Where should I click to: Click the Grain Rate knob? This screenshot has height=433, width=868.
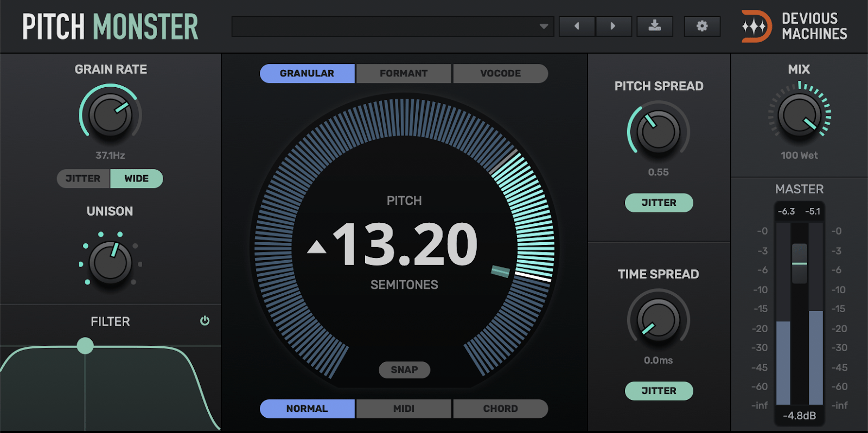[x=111, y=115]
